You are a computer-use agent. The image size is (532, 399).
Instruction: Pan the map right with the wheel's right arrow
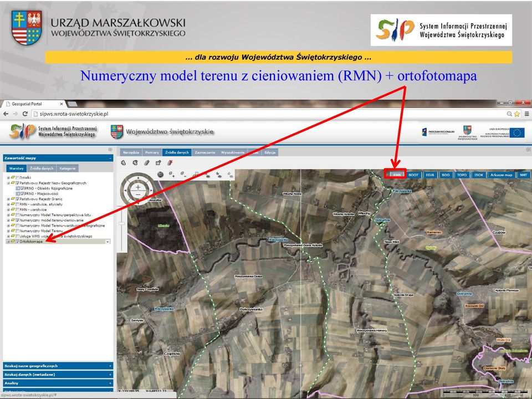tap(151, 191)
